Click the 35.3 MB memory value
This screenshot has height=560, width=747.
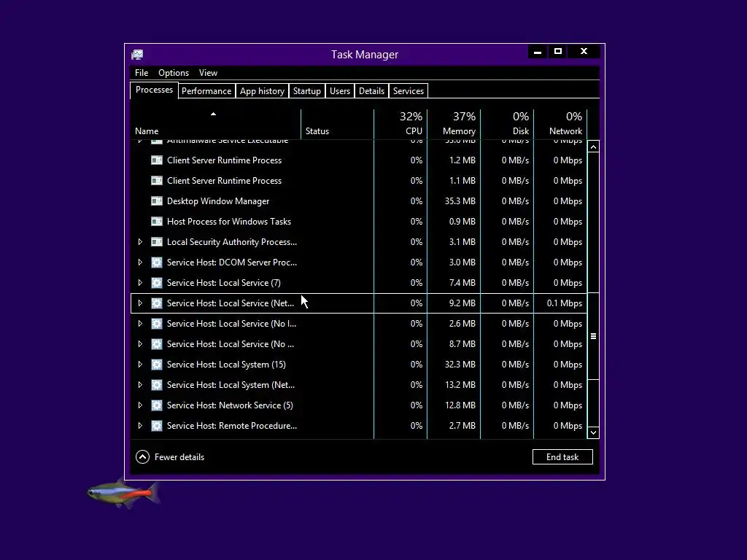point(460,201)
